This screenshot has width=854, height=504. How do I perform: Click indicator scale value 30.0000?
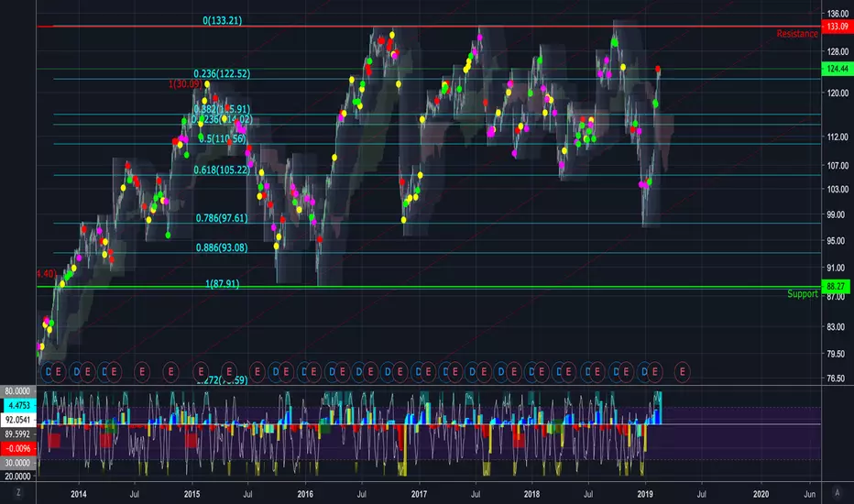click(18, 463)
